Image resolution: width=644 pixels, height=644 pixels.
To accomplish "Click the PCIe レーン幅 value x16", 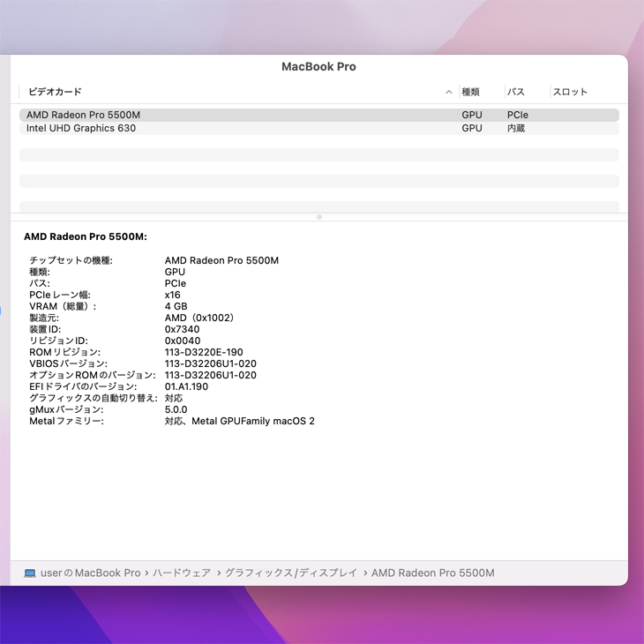I will (173, 295).
